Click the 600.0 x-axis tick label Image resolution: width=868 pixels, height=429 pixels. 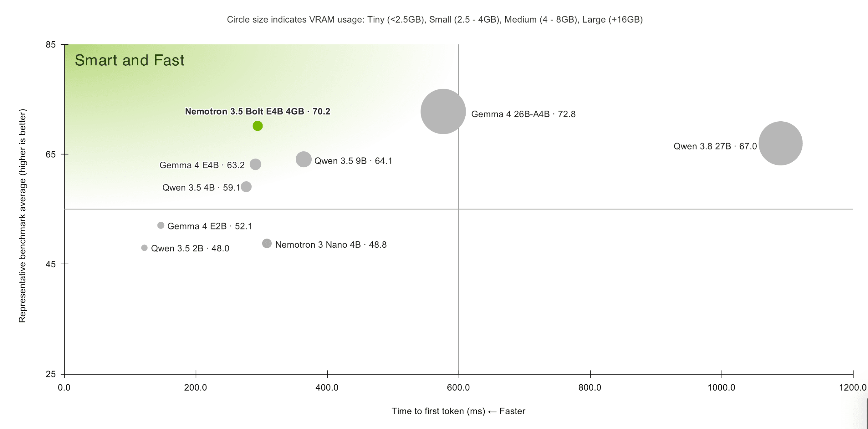(x=458, y=388)
